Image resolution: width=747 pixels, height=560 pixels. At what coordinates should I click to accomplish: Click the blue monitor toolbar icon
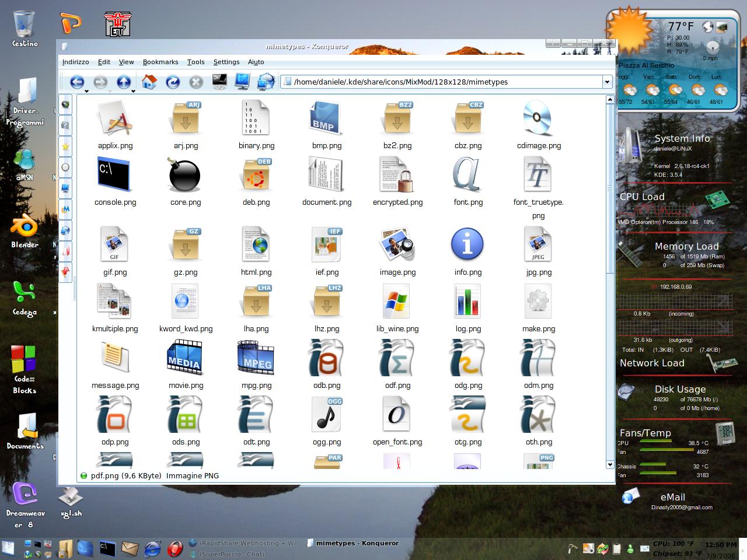pos(243,82)
